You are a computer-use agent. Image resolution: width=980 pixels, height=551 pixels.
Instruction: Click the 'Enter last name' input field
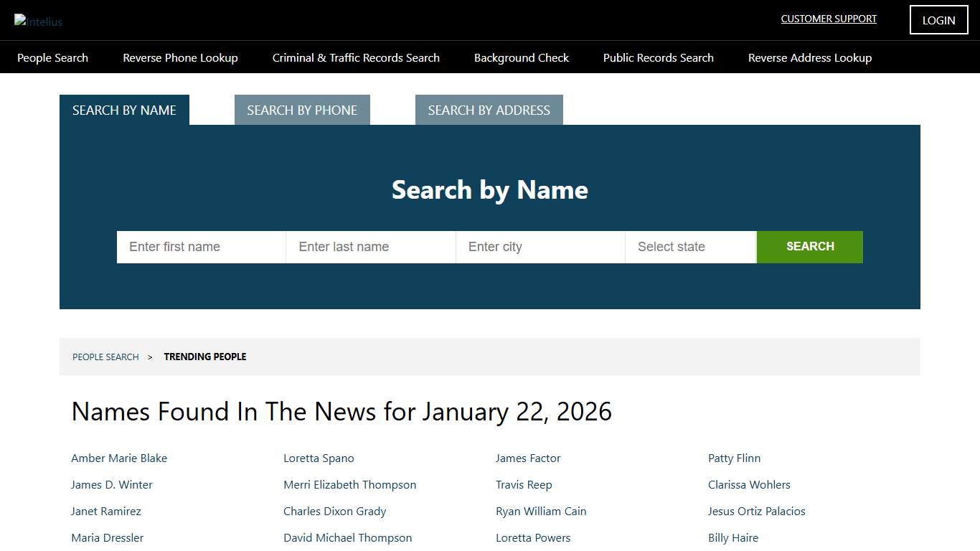(x=370, y=247)
